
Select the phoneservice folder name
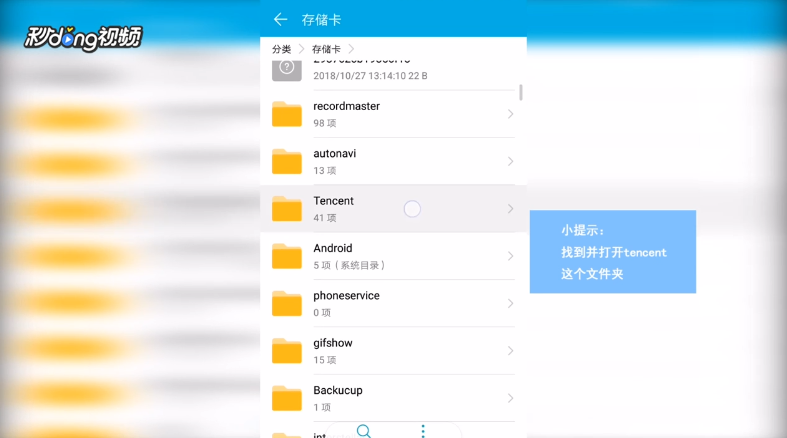[x=346, y=296]
